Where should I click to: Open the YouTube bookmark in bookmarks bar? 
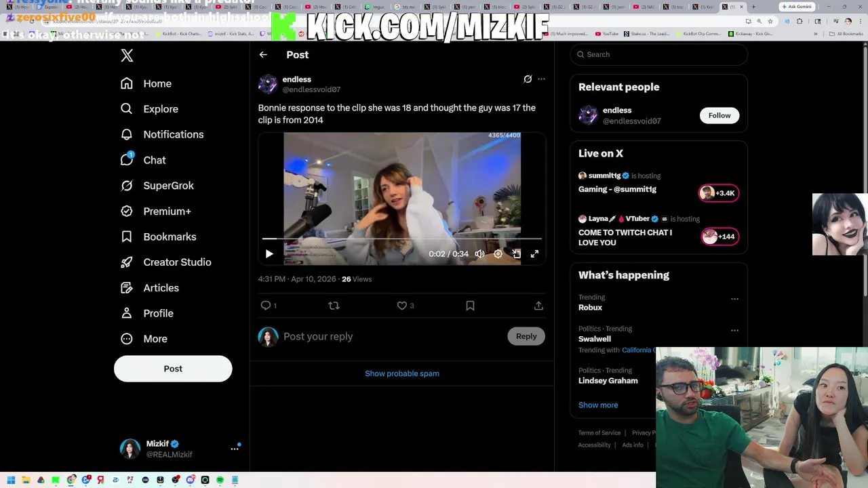tap(606, 33)
